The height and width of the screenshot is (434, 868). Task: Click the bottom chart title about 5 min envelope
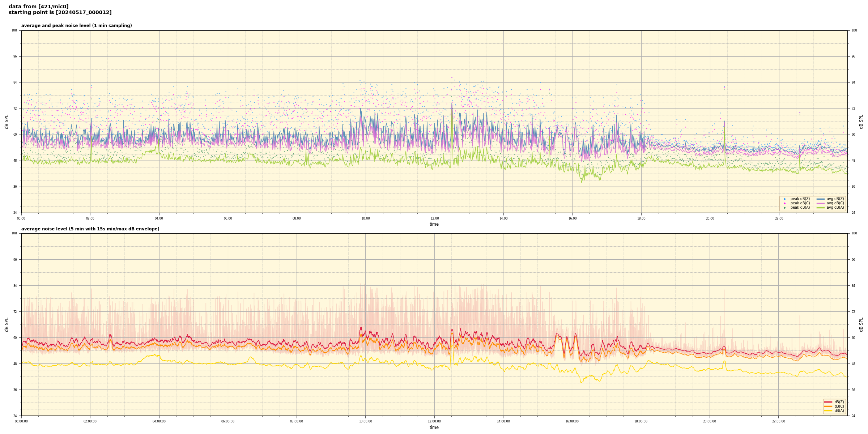(90, 229)
